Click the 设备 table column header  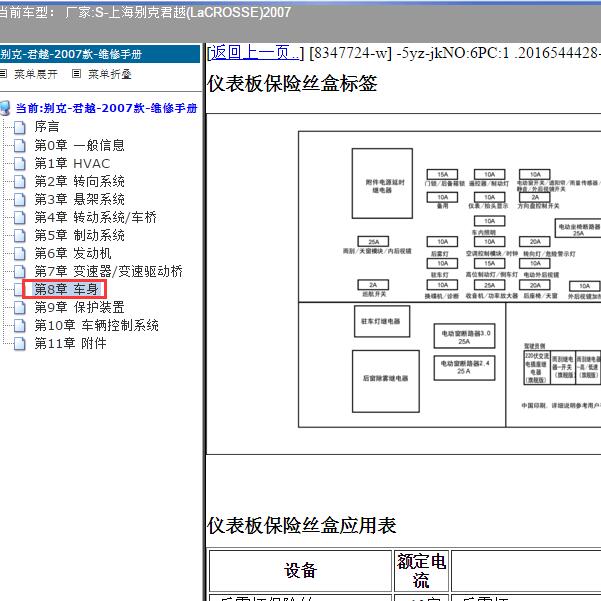[x=300, y=570]
